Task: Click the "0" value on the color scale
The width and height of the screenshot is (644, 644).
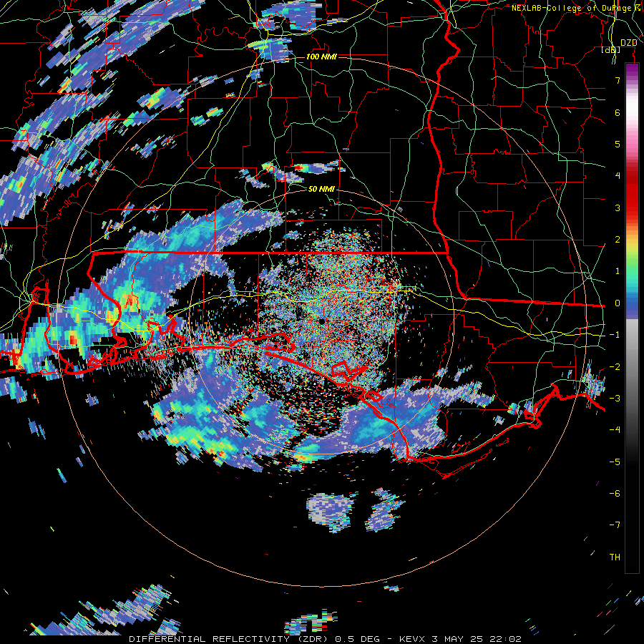Action: tap(618, 303)
